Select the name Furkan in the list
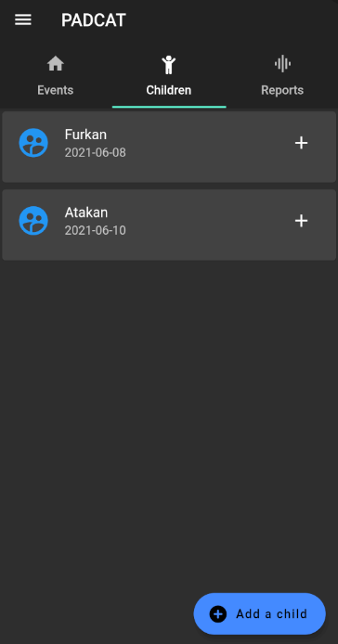This screenshot has height=644, width=338. 85,135
